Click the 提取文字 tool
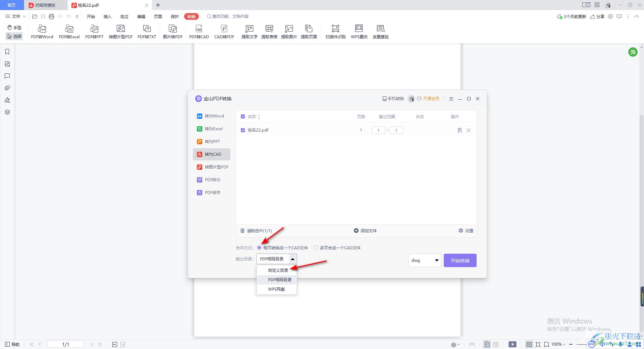 [x=249, y=32]
